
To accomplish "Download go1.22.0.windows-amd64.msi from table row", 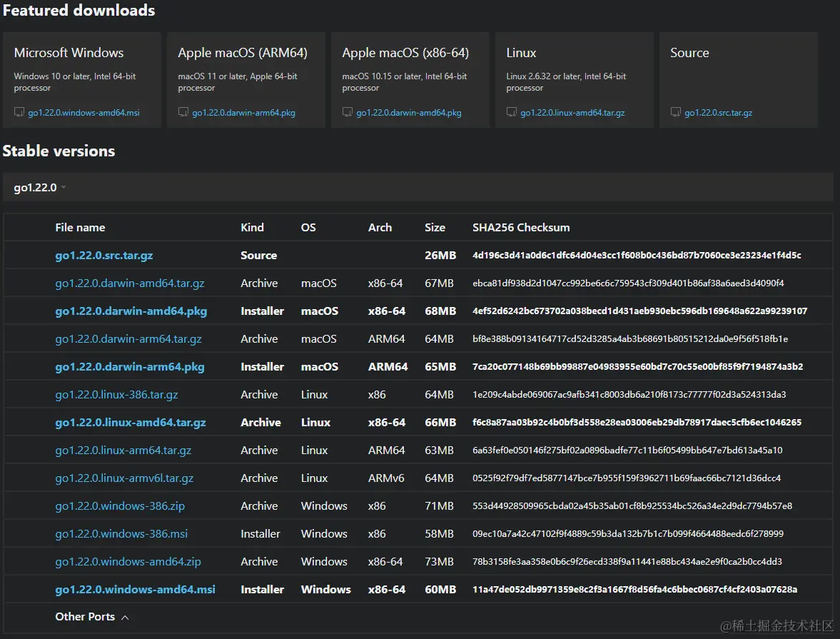I will 136,590.
